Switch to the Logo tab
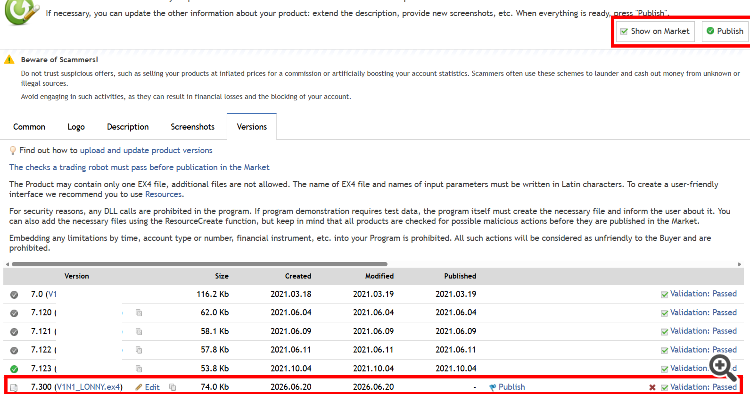750x394 pixels. (x=76, y=127)
